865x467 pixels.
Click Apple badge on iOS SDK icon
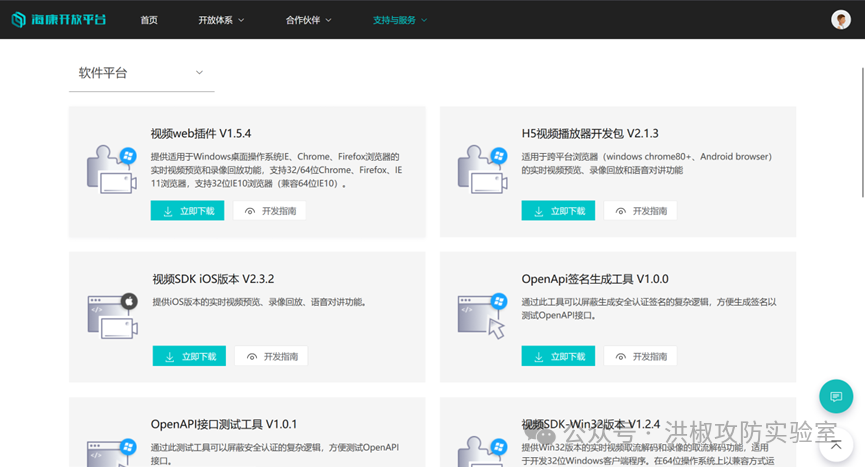click(x=129, y=301)
